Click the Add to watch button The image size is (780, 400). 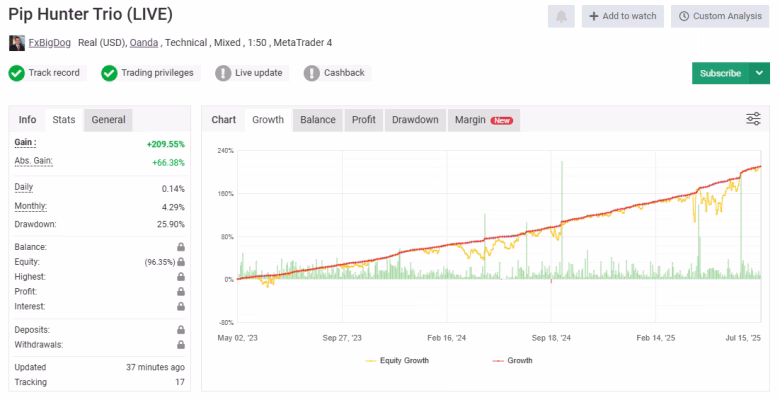[623, 16]
